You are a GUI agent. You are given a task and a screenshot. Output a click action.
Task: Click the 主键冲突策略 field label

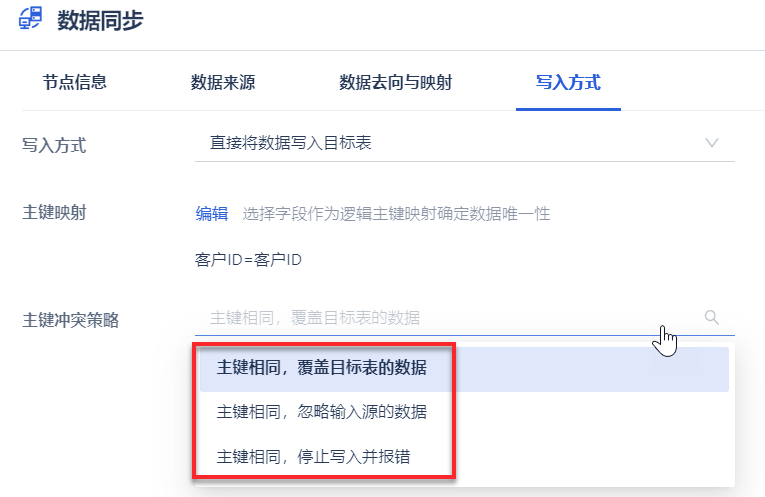coord(71,320)
